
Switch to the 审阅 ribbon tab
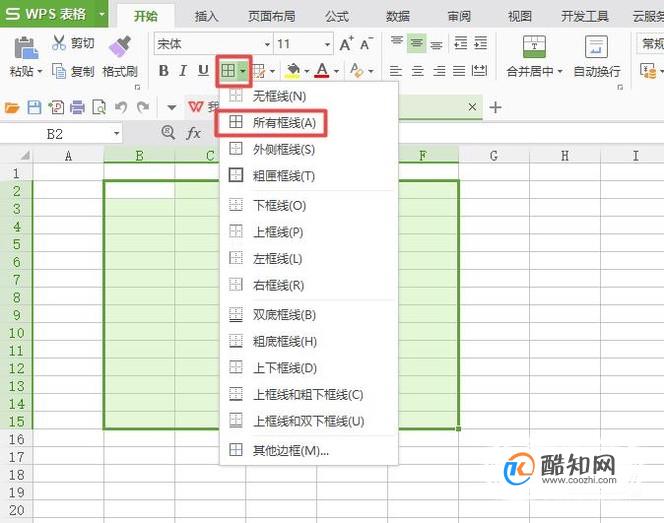(459, 17)
